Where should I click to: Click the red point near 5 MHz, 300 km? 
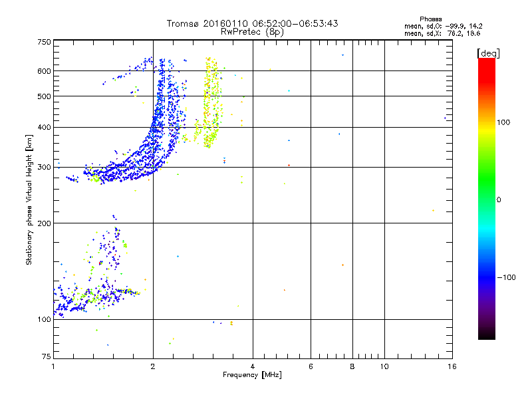[289, 165]
